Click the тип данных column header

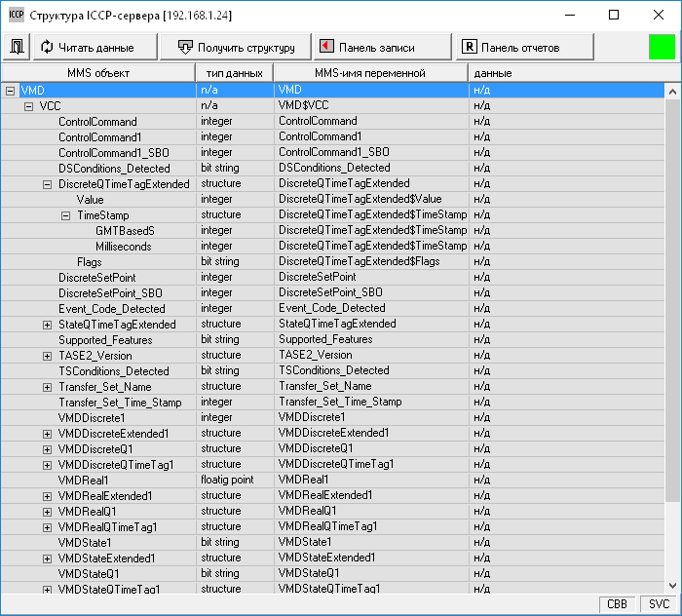[234, 73]
